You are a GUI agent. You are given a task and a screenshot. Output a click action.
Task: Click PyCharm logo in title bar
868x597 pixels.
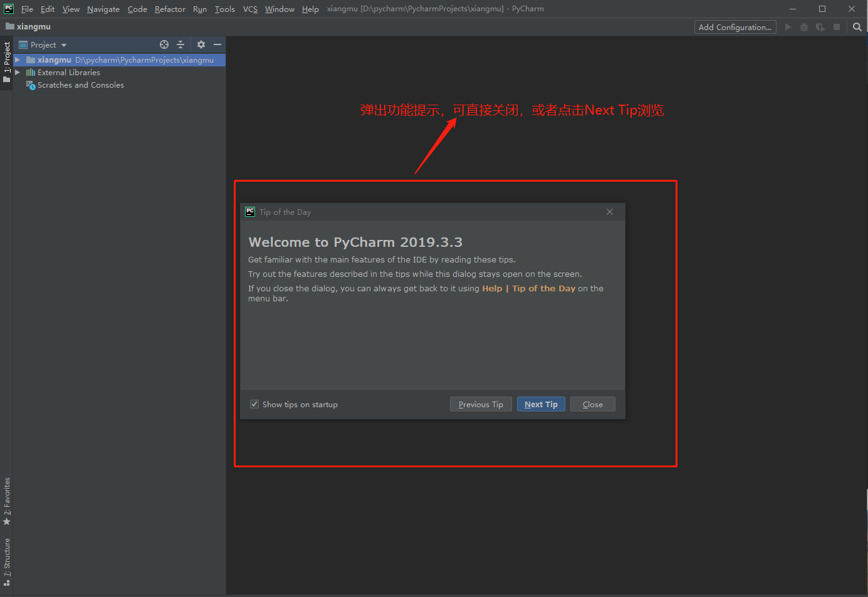coord(9,9)
